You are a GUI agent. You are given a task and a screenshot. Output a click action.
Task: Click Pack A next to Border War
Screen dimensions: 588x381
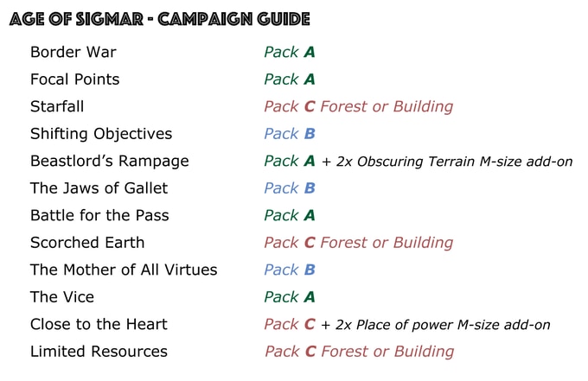pyautogui.click(x=290, y=52)
